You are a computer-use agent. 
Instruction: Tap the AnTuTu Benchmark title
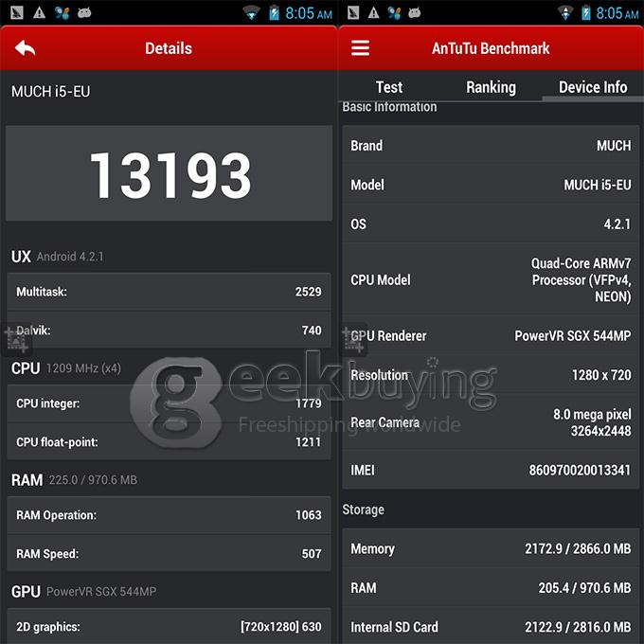pyautogui.click(x=491, y=48)
